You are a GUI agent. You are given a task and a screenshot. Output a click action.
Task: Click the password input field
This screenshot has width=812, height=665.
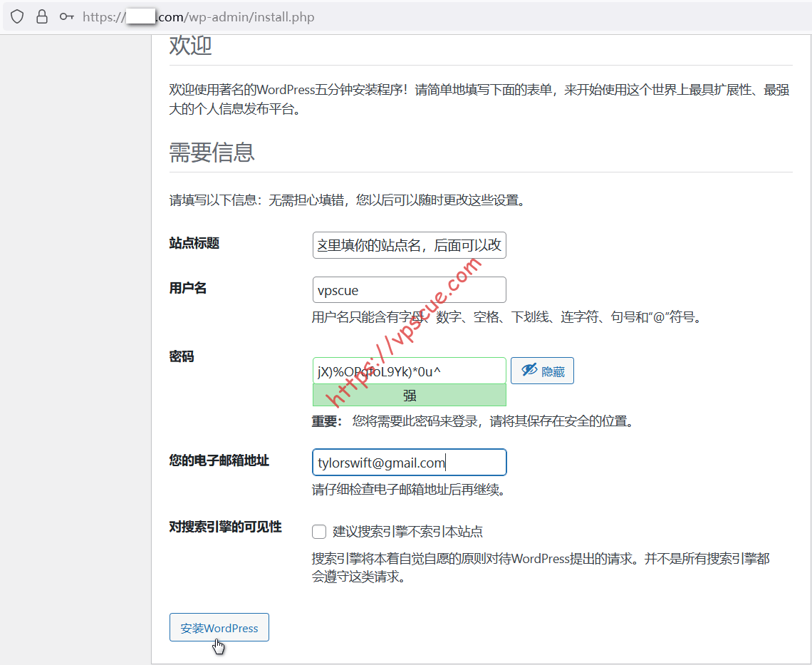point(409,371)
